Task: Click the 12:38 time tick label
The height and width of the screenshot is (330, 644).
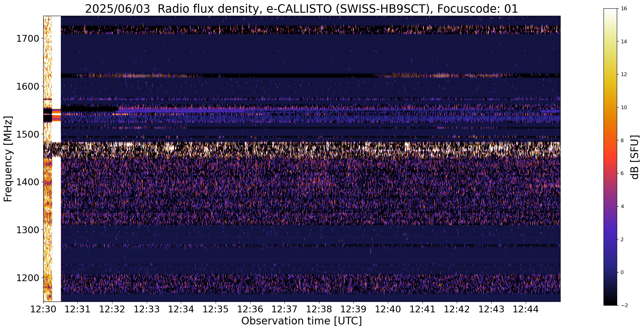Action: coord(319,309)
